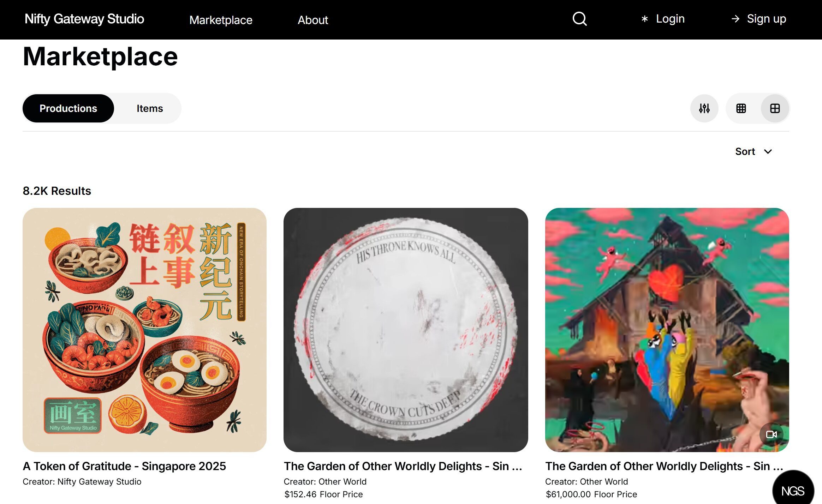Screen dimensions: 822x504
Task: Open the filters sliders icon
Action: (704, 108)
